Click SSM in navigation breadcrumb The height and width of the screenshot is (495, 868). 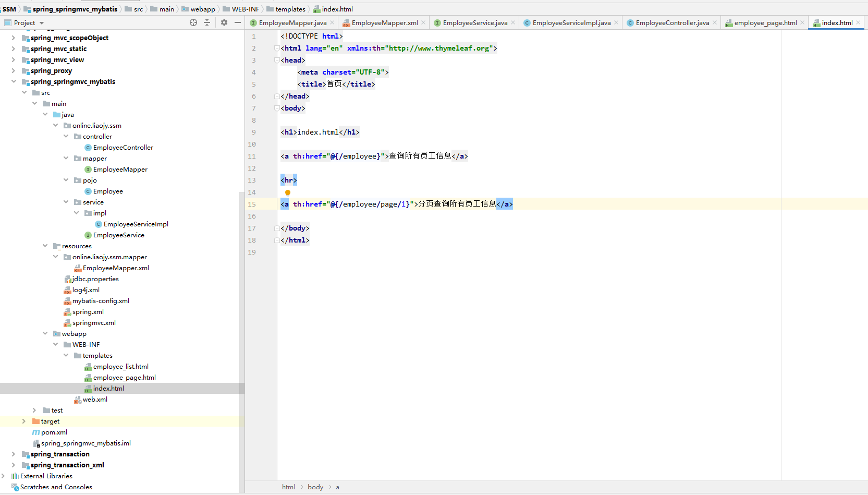click(9, 9)
